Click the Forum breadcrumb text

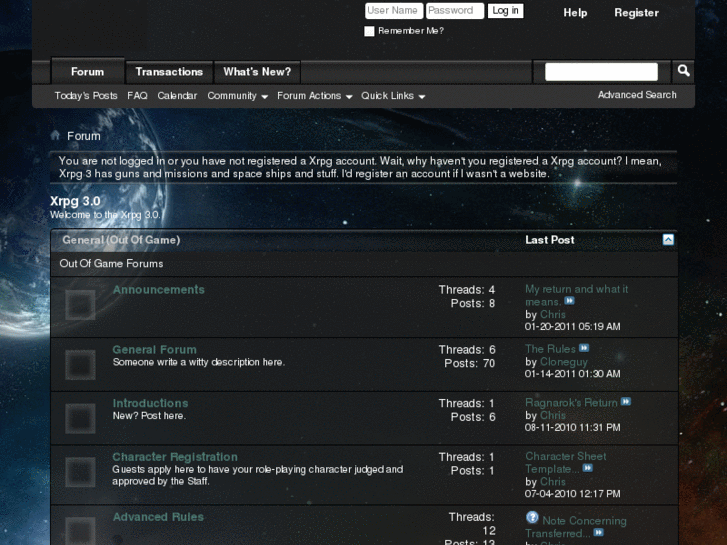(84, 136)
